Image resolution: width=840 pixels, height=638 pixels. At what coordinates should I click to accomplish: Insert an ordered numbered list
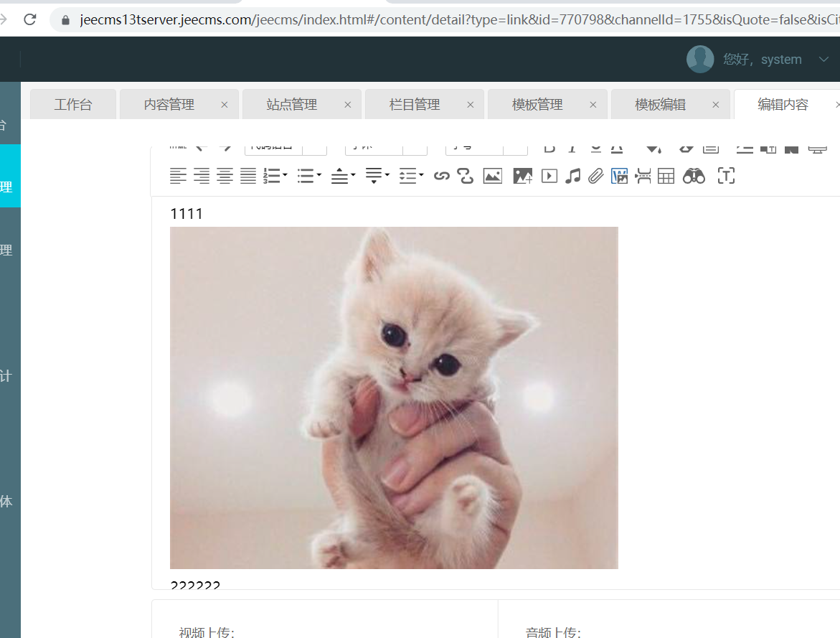click(x=272, y=176)
